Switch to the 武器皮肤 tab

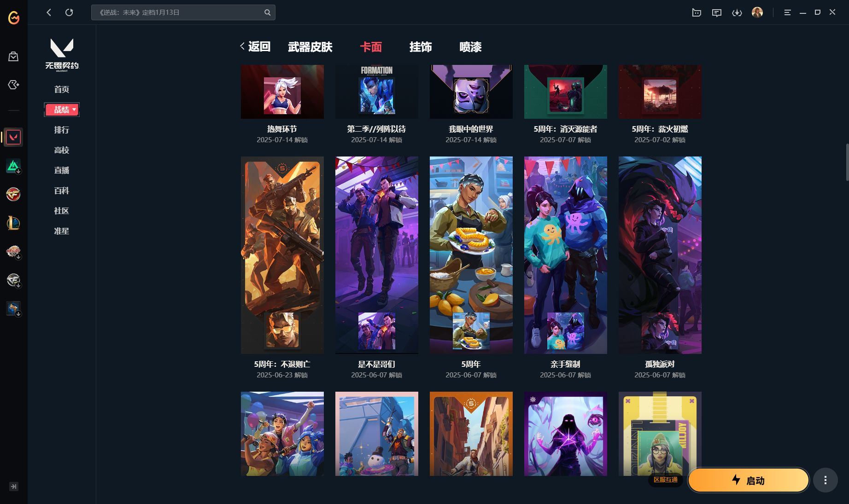pos(310,47)
